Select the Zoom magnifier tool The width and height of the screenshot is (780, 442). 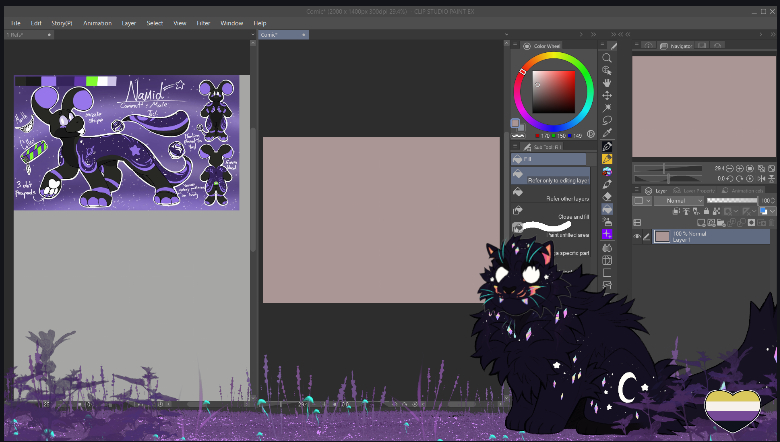pos(607,58)
